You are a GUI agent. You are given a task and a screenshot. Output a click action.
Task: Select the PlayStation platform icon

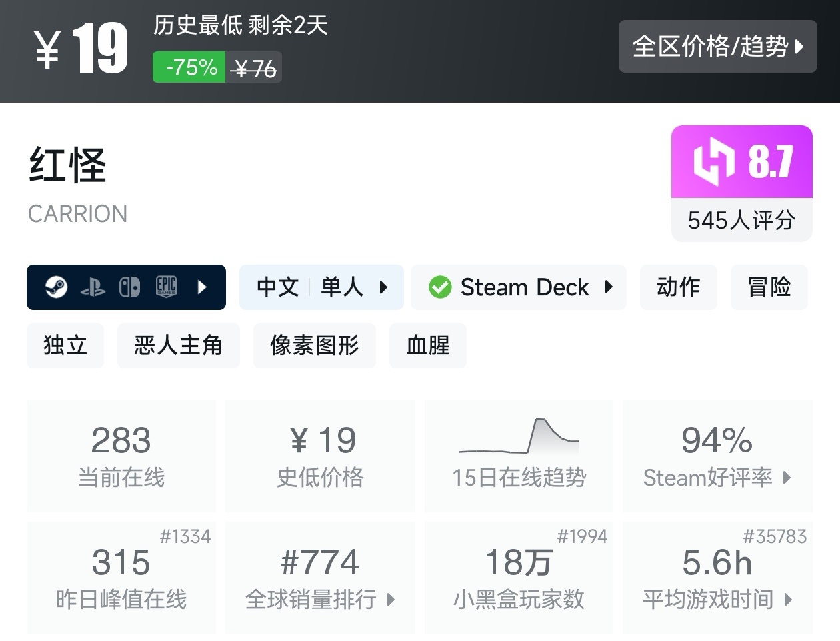pos(93,287)
